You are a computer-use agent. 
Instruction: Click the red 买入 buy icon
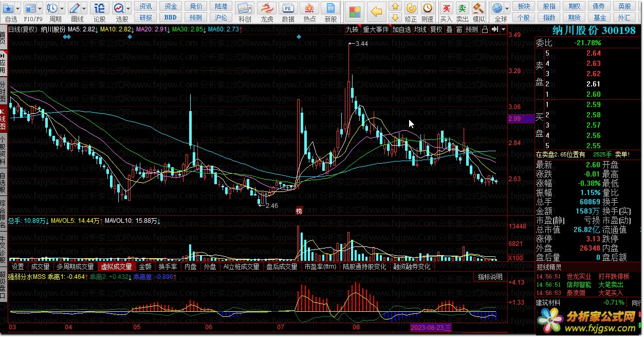[447, 8]
